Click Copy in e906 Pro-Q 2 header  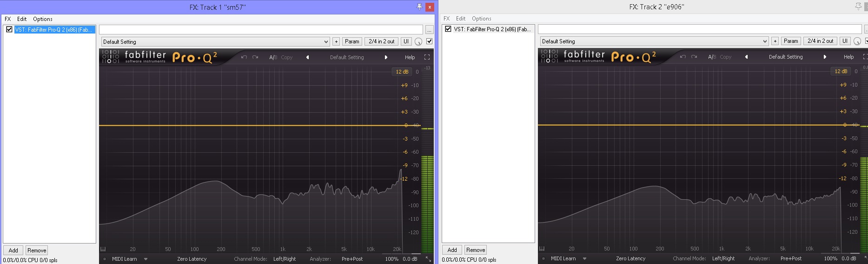pos(726,57)
